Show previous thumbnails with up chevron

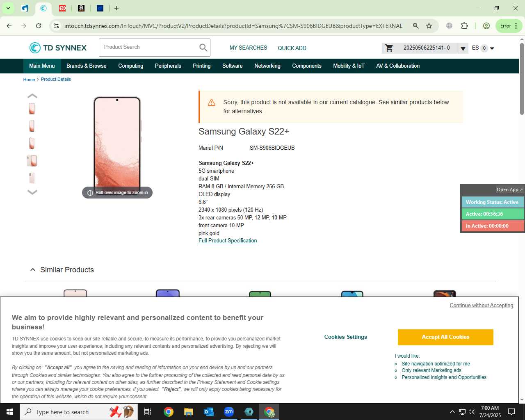[x=32, y=96]
